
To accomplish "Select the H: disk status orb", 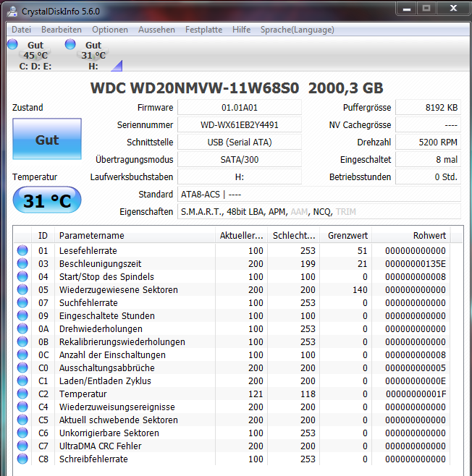I will pos(70,44).
